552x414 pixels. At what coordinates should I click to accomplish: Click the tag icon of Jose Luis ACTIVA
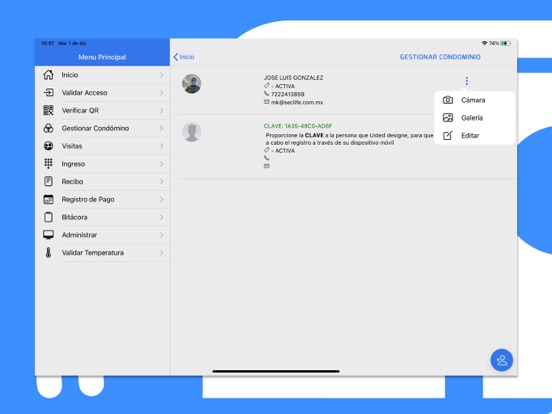click(x=266, y=86)
